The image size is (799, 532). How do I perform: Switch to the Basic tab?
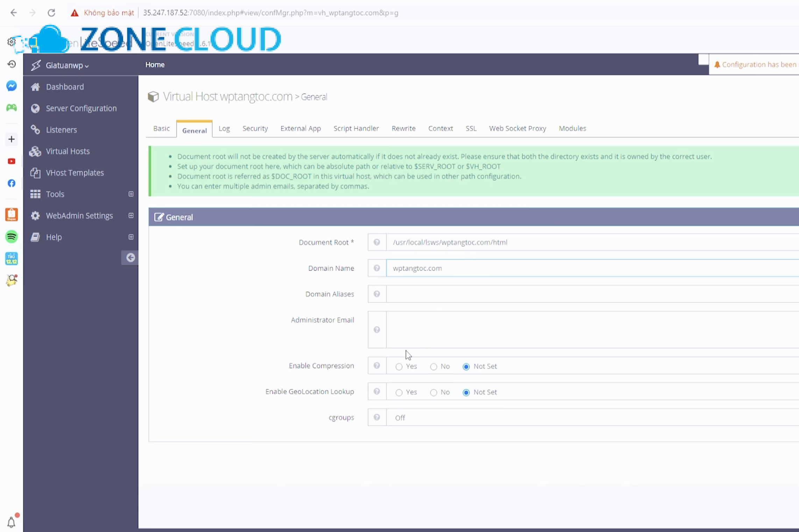(x=161, y=129)
